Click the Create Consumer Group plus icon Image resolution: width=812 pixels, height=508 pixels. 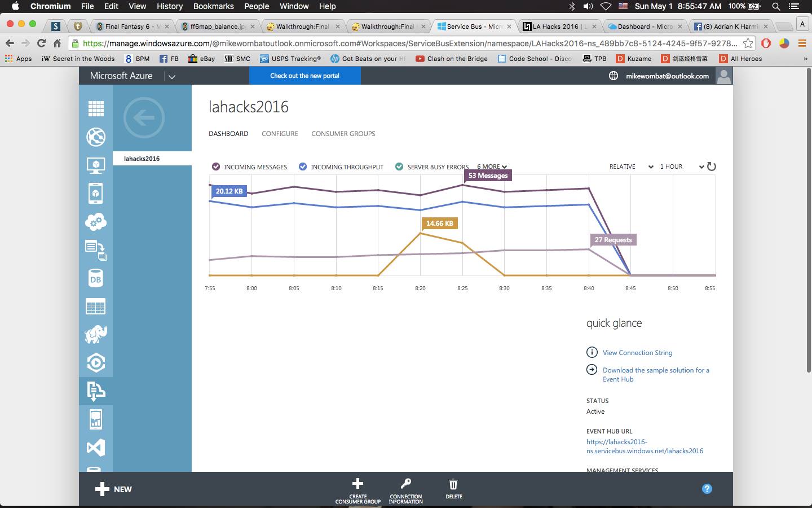click(358, 484)
